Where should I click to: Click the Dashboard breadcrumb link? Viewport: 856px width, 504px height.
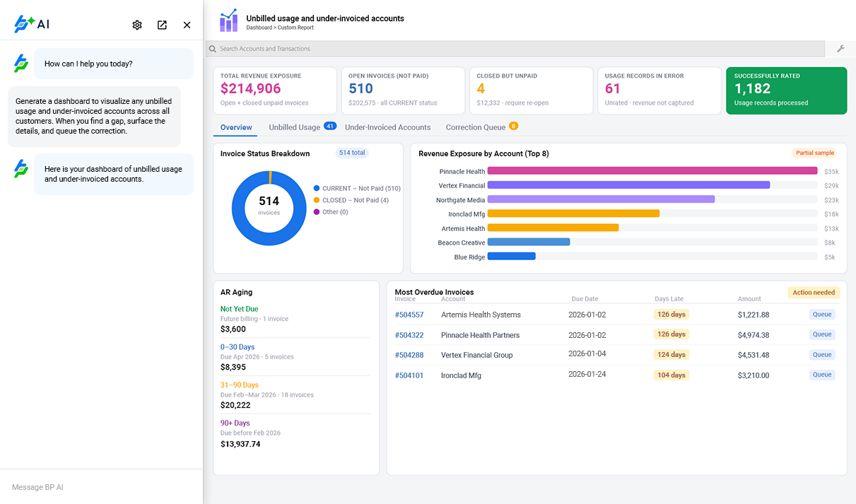point(259,28)
